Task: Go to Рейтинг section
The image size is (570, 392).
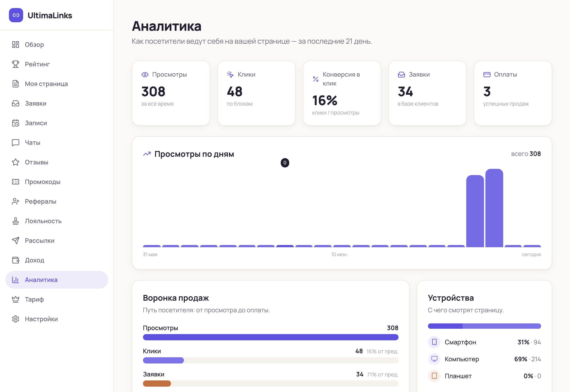Action: [57, 64]
